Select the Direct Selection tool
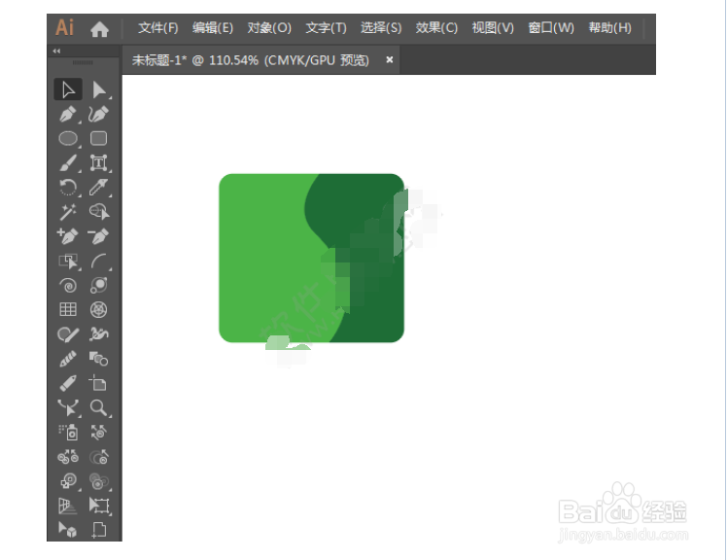The height and width of the screenshot is (560, 728). (99, 89)
